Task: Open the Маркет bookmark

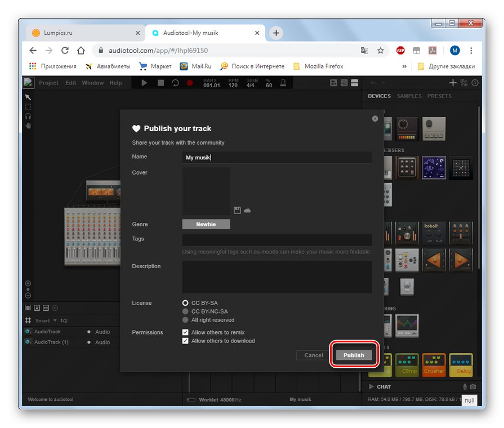Action: pyautogui.click(x=155, y=66)
